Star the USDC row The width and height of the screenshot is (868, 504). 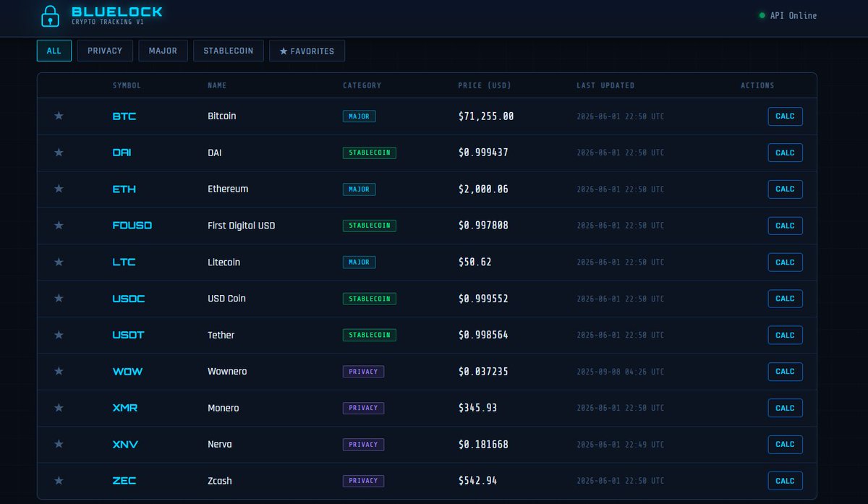pos(59,299)
